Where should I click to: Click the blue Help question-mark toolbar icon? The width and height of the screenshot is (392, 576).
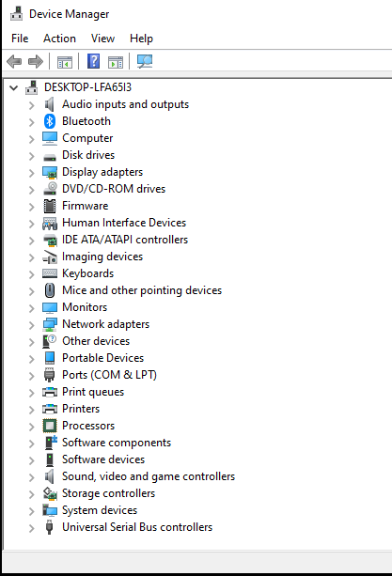click(x=93, y=61)
